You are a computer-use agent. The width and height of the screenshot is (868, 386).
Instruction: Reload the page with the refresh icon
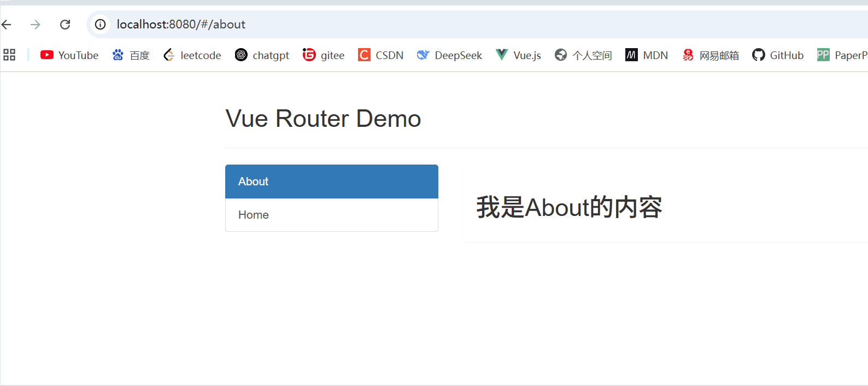(x=65, y=25)
